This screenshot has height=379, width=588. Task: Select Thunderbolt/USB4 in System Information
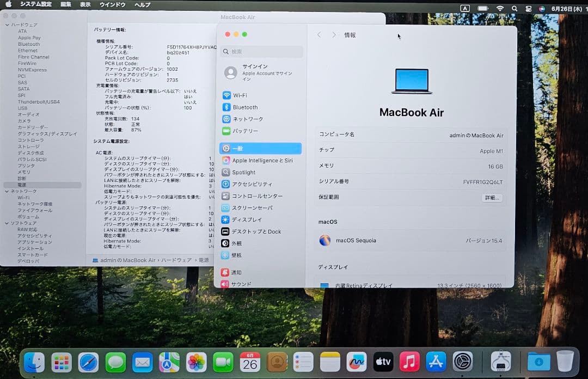tap(39, 102)
